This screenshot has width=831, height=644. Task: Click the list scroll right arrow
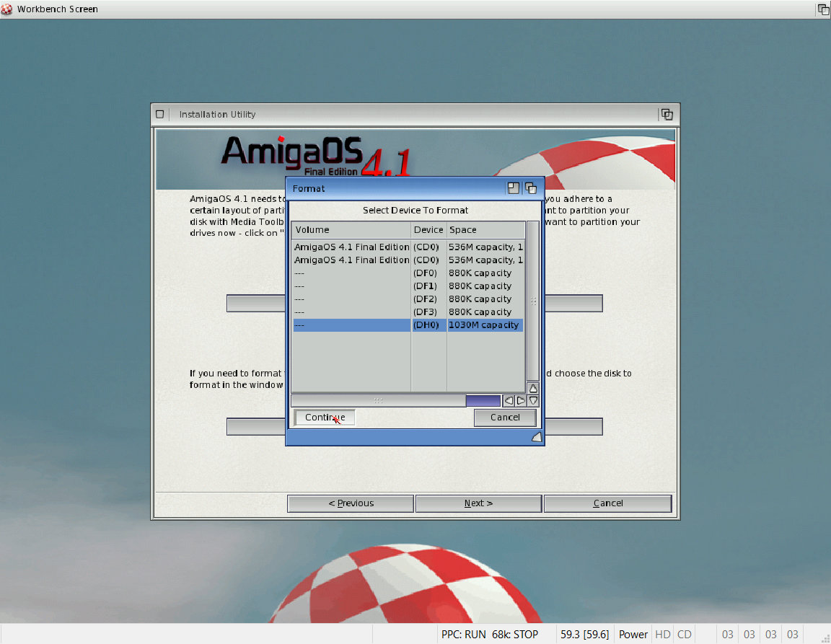[x=520, y=401]
